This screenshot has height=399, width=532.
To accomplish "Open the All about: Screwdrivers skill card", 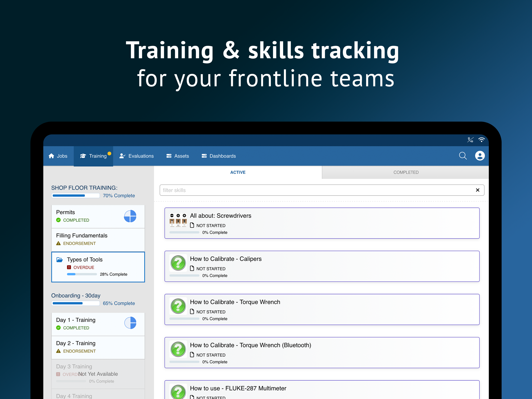I will click(x=322, y=223).
